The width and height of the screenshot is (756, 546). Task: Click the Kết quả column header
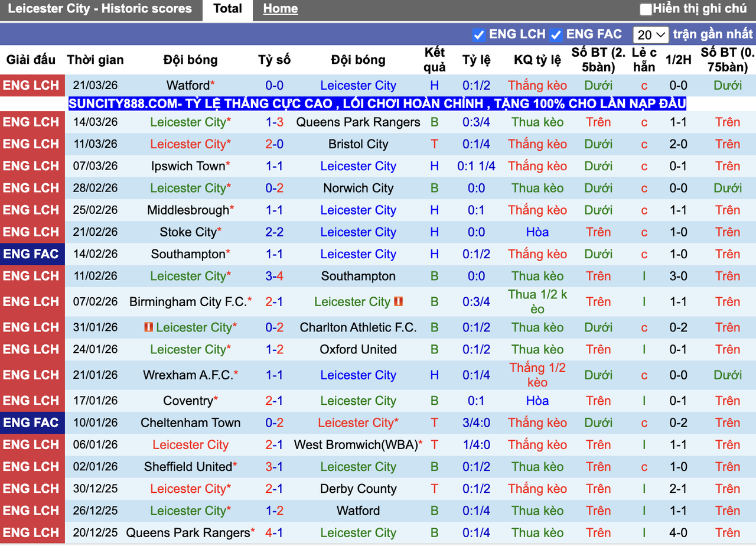tap(435, 60)
